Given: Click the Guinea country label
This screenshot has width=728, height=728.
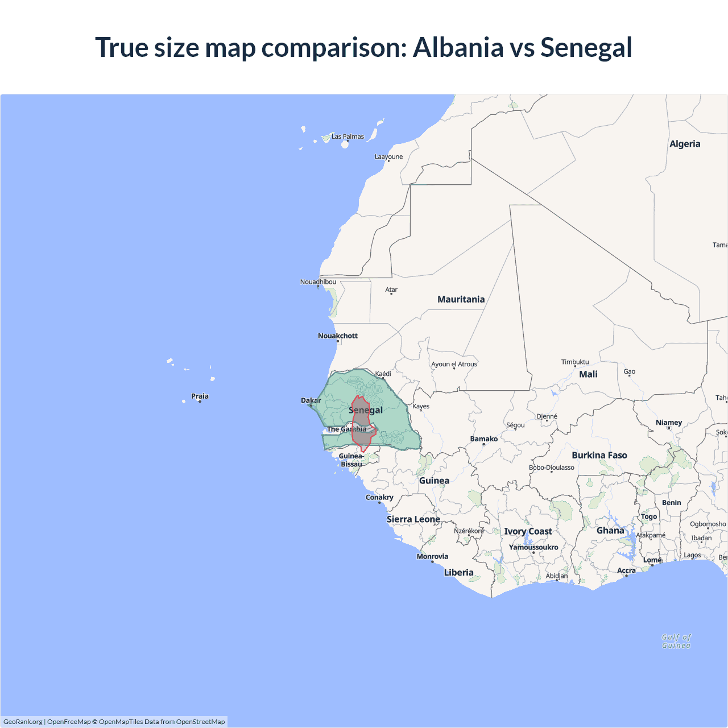Looking at the screenshot, I should tap(434, 481).
